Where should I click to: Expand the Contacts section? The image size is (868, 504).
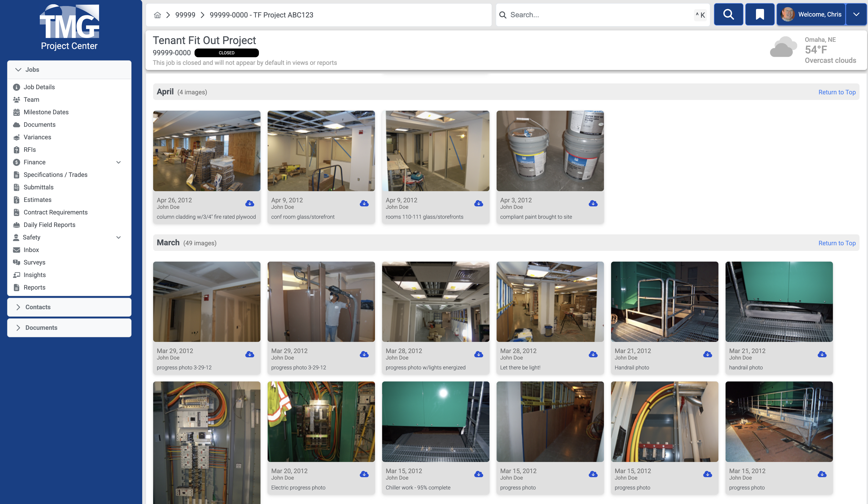coord(38,307)
